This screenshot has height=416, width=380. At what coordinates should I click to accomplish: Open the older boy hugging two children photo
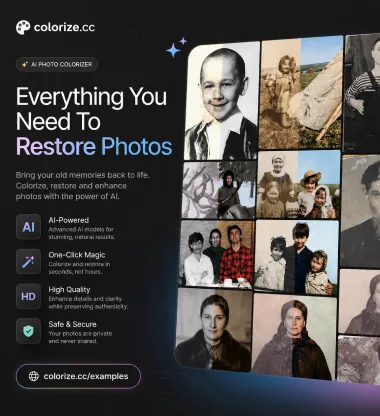pos(296,257)
